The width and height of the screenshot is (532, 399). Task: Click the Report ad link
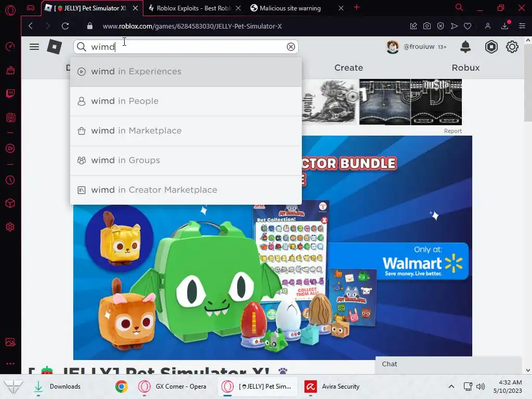coord(453,131)
